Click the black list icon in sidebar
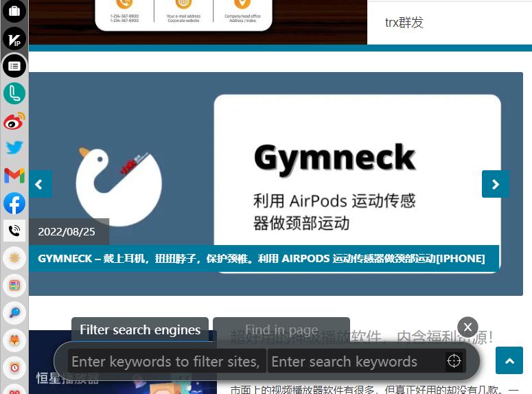 click(14, 66)
